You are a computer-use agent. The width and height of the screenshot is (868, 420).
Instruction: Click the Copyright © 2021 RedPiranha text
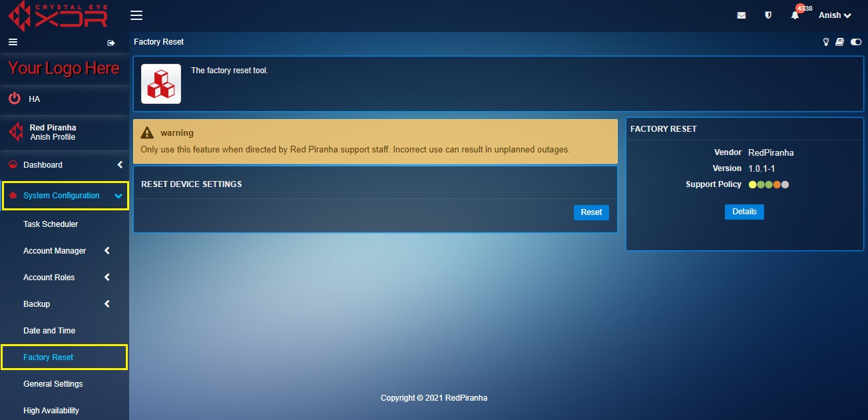[x=434, y=398]
